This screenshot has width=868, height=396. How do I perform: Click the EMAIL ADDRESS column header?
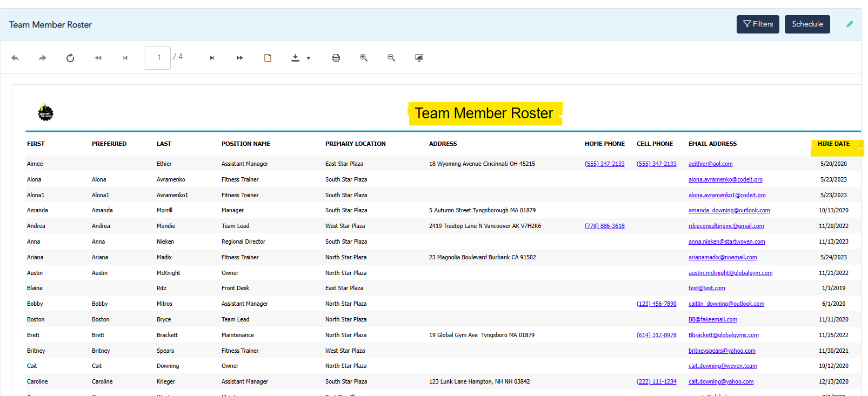tap(712, 144)
